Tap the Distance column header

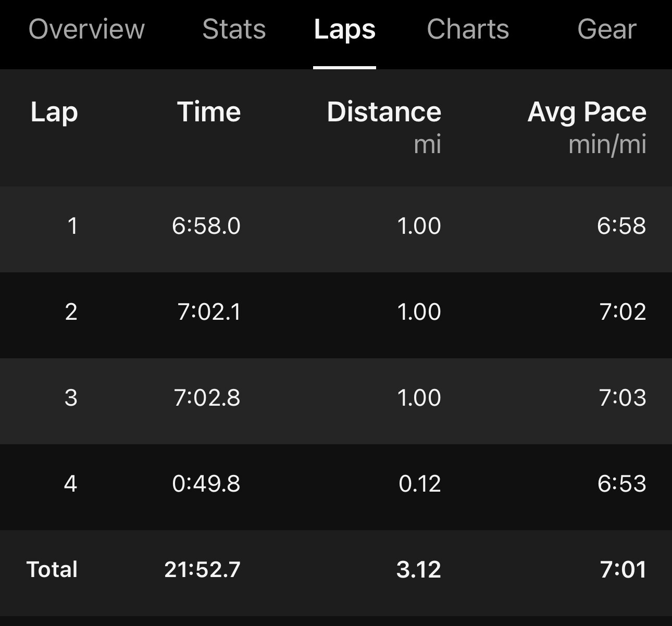pyautogui.click(x=384, y=111)
